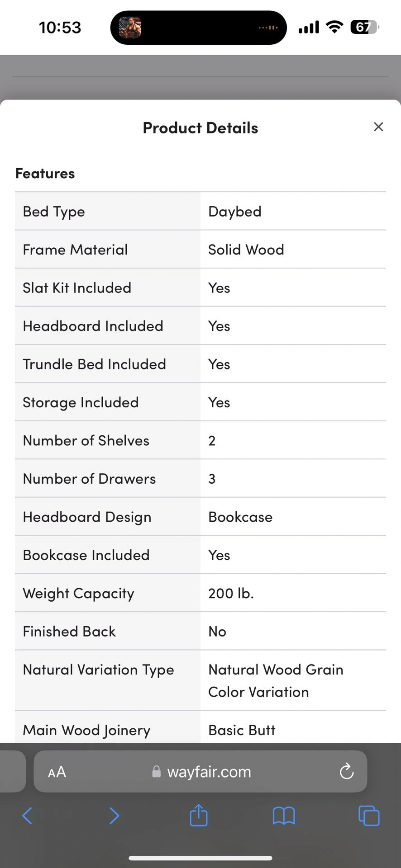Screen dimensions: 401x868
Task: Show all open Safari tabs
Action: (x=369, y=816)
